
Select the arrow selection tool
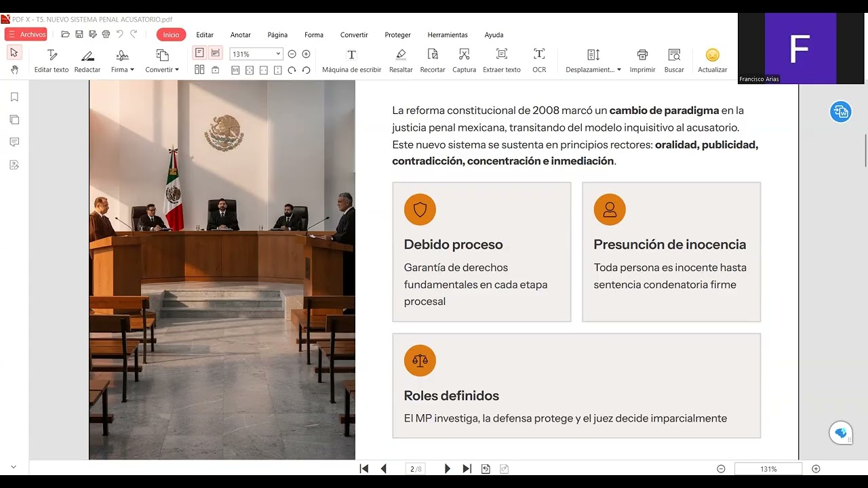click(x=14, y=53)
